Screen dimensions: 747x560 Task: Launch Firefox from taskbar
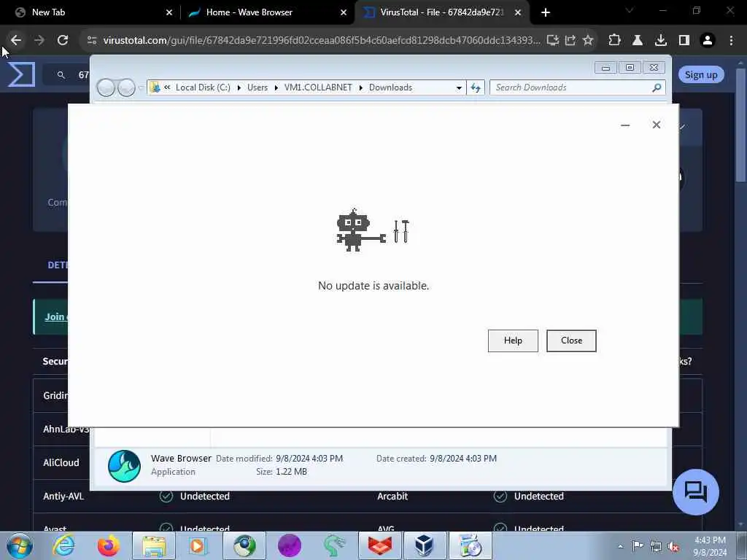point(109,545)
